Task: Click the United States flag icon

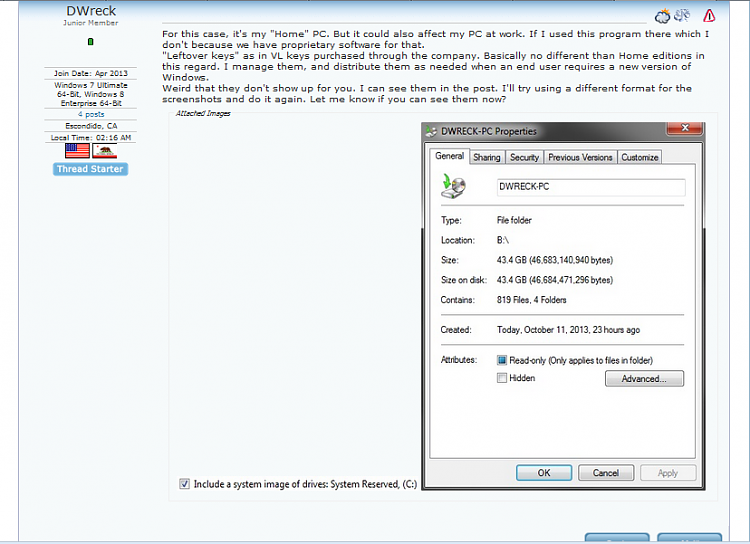Action: [77, 151]
